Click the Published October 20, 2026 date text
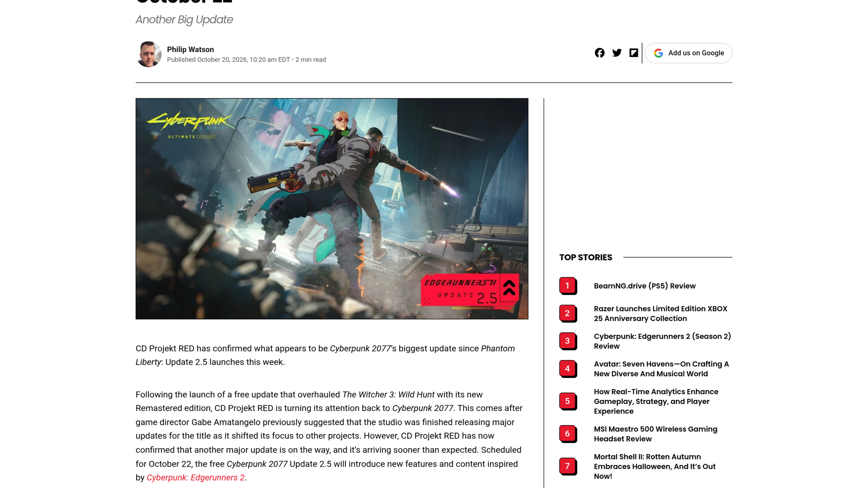 coord(228,60)
